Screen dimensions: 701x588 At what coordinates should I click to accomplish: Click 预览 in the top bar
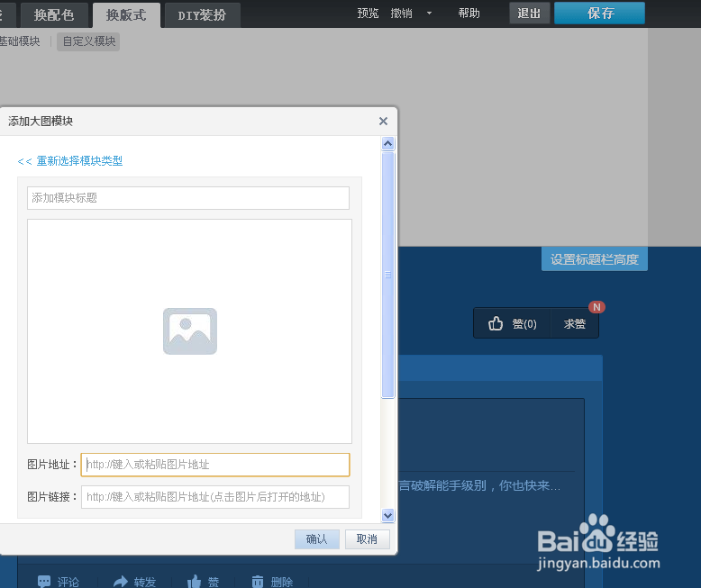tap(368, 14)
